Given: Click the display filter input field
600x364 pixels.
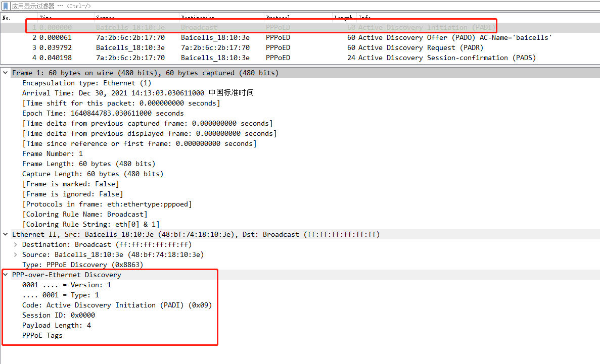Looking at the screenshot, I should (305, 6).
